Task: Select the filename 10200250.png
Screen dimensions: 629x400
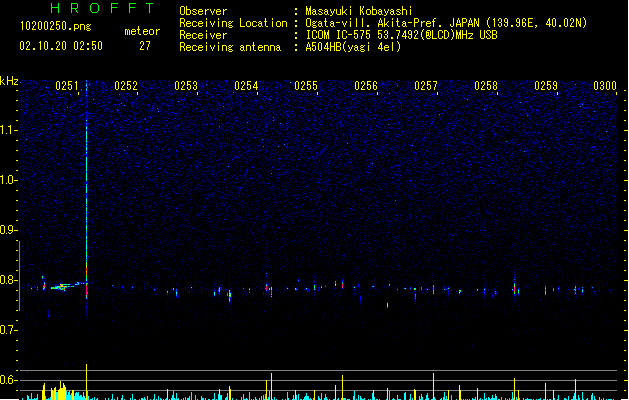Action: click(56, 26)
